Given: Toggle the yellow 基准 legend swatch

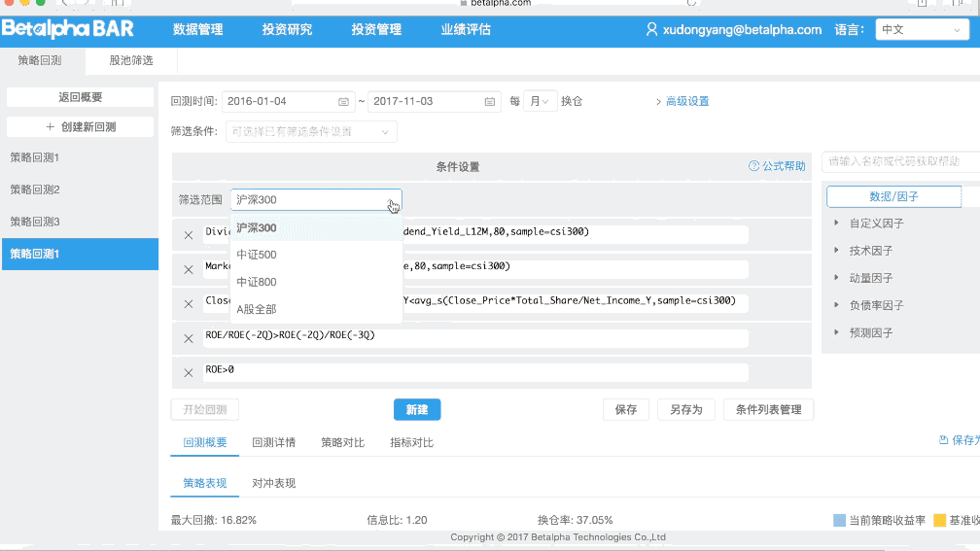Looking at the screenshot, I should pos(939,521).
